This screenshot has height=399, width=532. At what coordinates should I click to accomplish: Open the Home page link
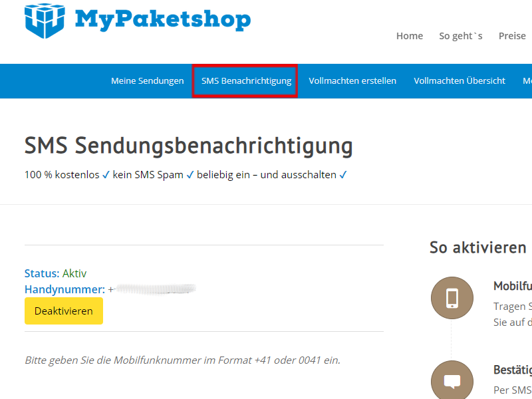410,36
